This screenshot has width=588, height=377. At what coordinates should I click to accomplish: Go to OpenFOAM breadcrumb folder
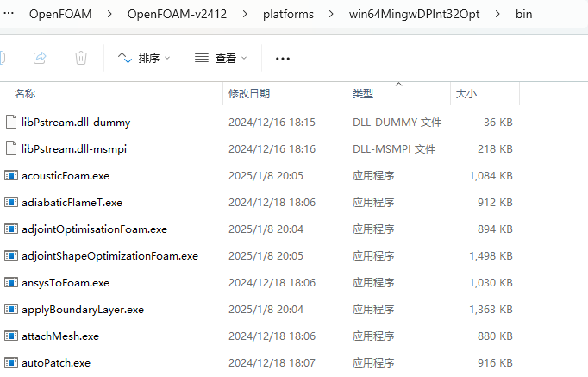point(60,15)
